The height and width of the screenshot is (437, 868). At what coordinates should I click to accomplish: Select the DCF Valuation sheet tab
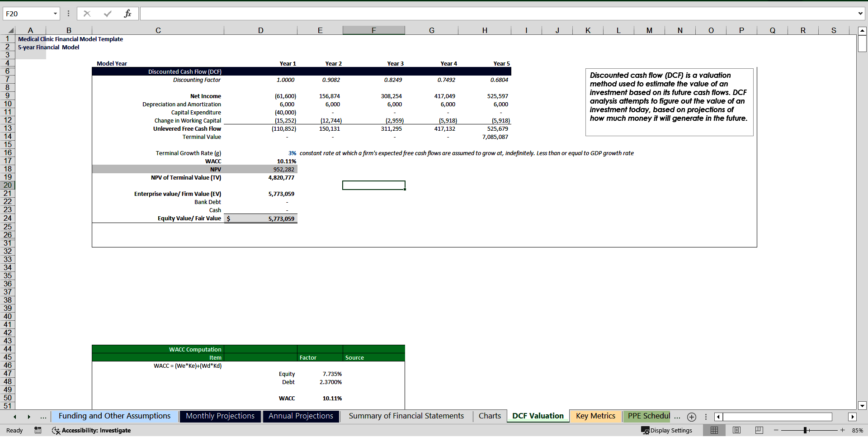(x=538, y=416)
